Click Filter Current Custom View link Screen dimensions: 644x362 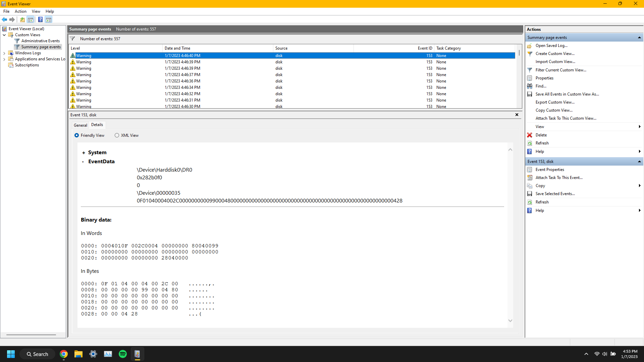click(561, 70)
